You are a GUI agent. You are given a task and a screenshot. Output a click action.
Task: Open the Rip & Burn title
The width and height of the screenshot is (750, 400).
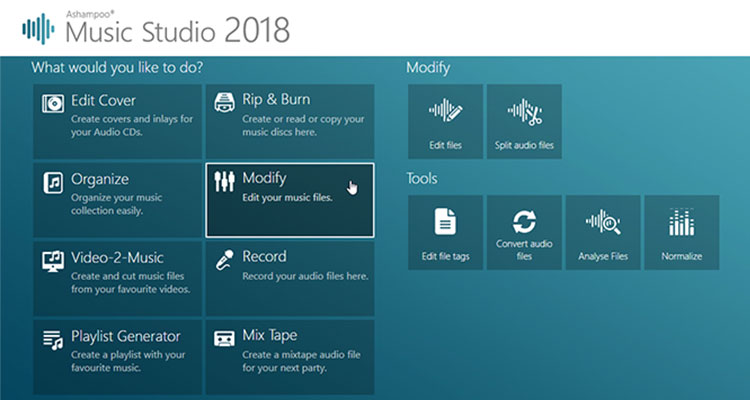point(276,100)
